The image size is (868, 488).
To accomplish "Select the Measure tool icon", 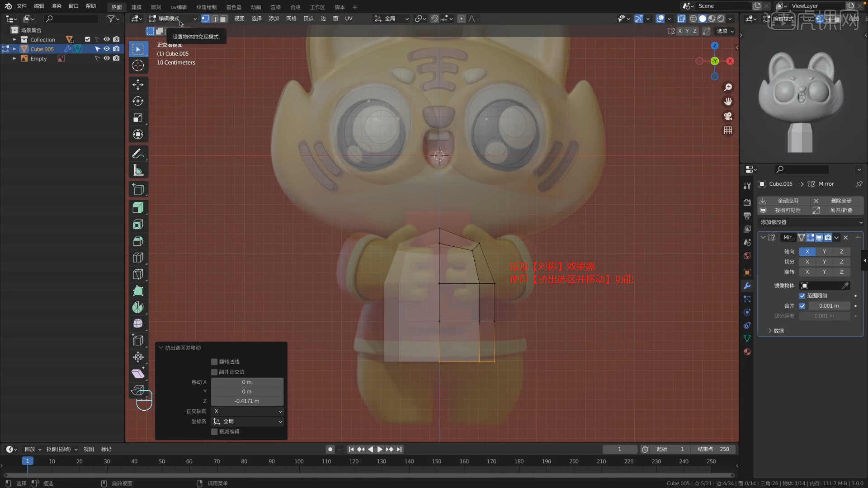I will pos(138,170).
